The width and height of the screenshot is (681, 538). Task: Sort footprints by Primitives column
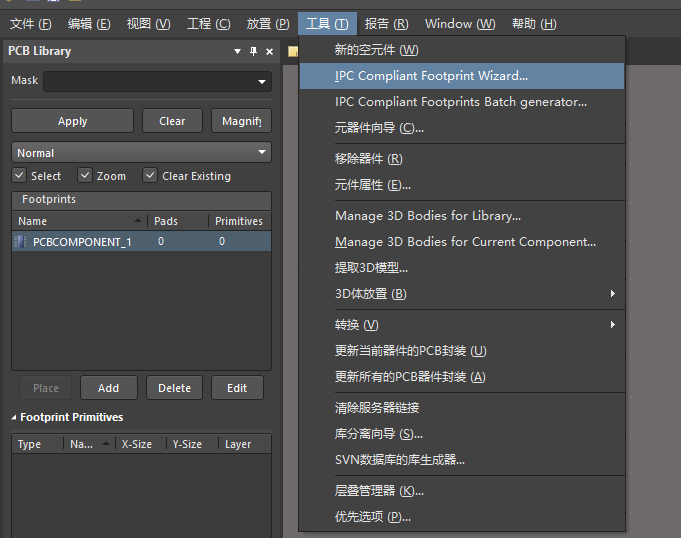(240, 221)
